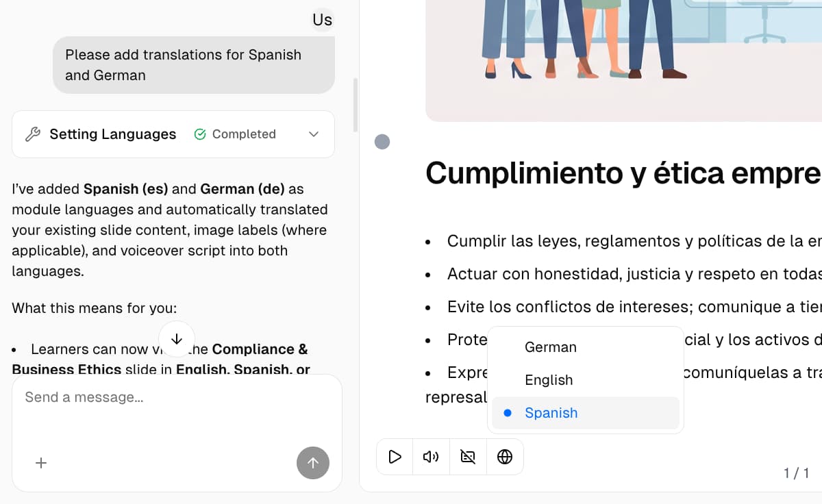Switch slide language to English
822x504 pixels.
pyautogui.click(x=549, y=380)
